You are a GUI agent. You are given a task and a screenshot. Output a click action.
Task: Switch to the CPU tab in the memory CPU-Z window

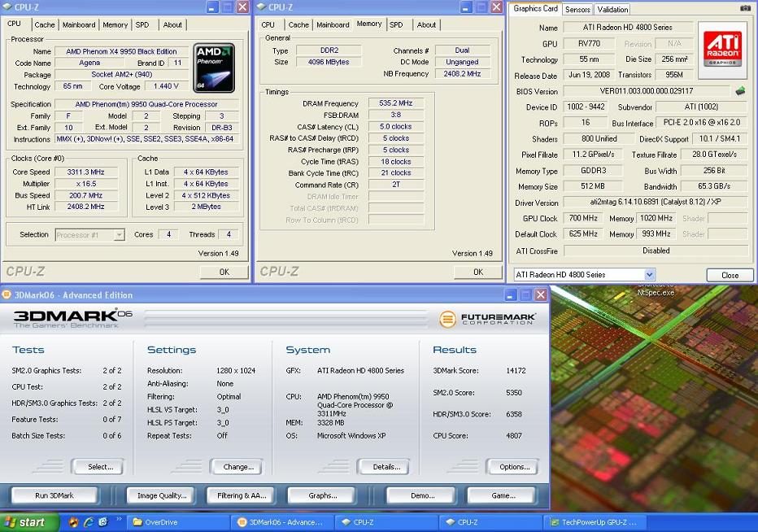pos(268,24)
